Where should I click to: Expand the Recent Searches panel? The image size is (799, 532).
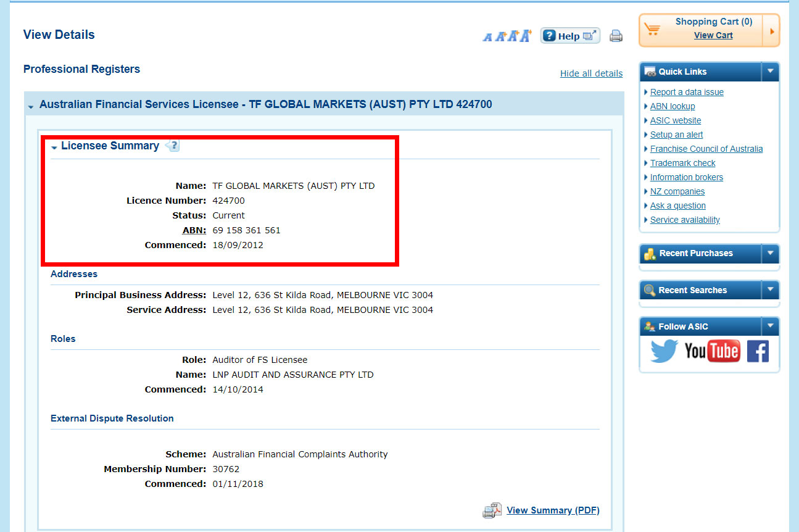pyautogui.click(x=770, y=290)
